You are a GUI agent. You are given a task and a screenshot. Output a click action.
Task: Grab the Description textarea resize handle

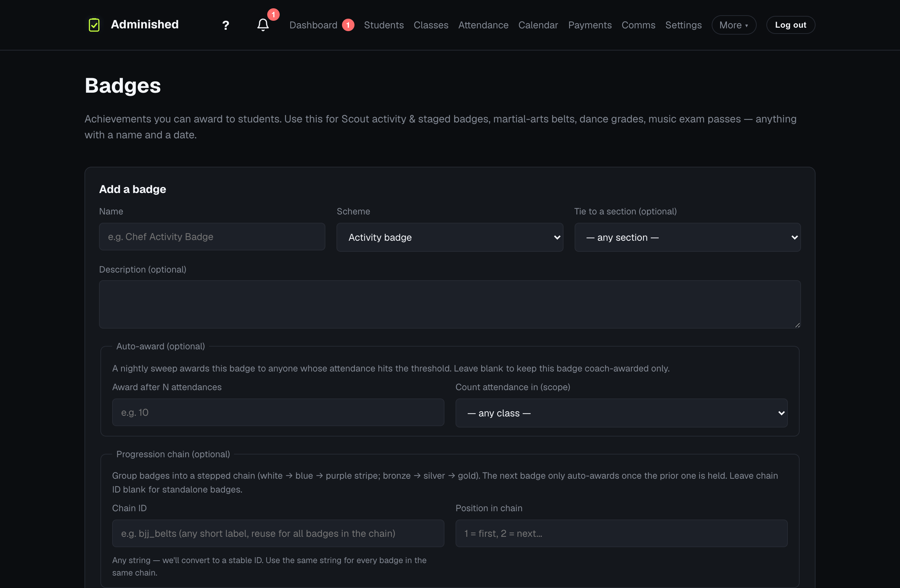[x=797, y=325]
